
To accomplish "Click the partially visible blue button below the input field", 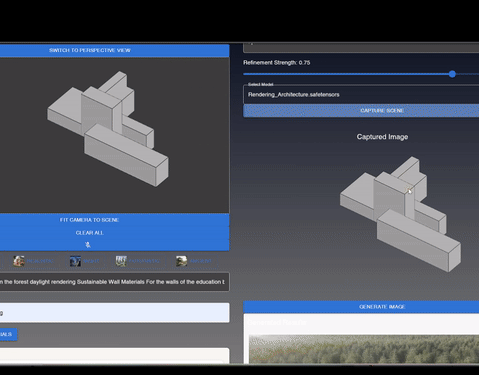I will click(x=8, y=334).
